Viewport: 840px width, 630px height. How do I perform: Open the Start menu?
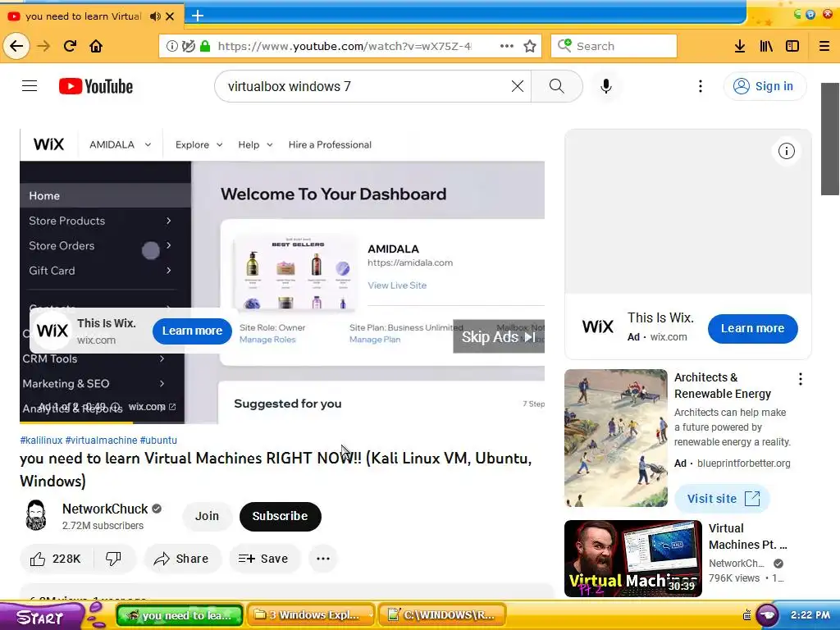pyautogui.click(x=40, y=616)
